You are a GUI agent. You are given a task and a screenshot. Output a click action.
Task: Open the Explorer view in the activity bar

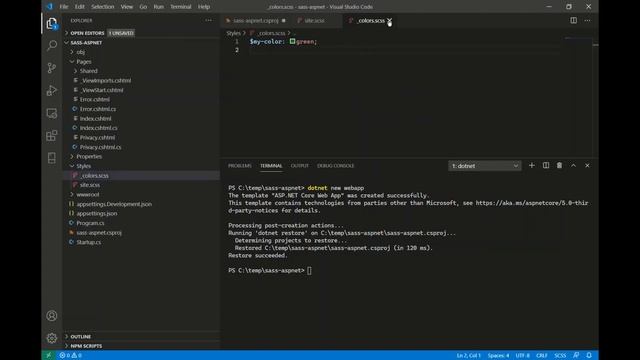[x=52, y=24]
